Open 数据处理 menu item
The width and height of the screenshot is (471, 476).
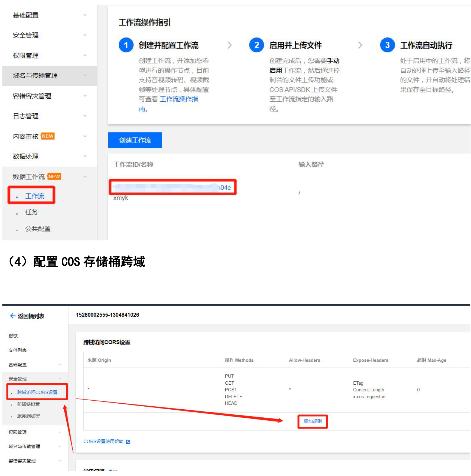coord(26,156)
